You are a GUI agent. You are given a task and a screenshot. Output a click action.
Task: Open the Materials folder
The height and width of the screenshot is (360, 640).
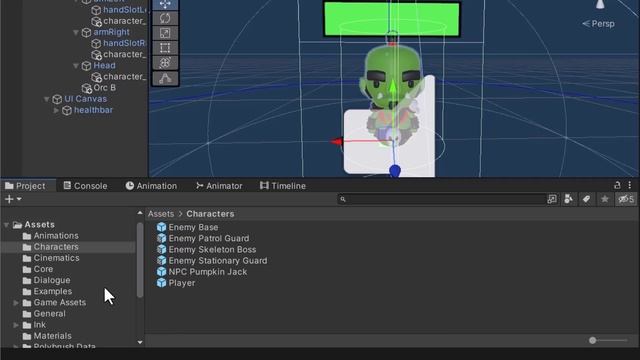click(52, 336)
